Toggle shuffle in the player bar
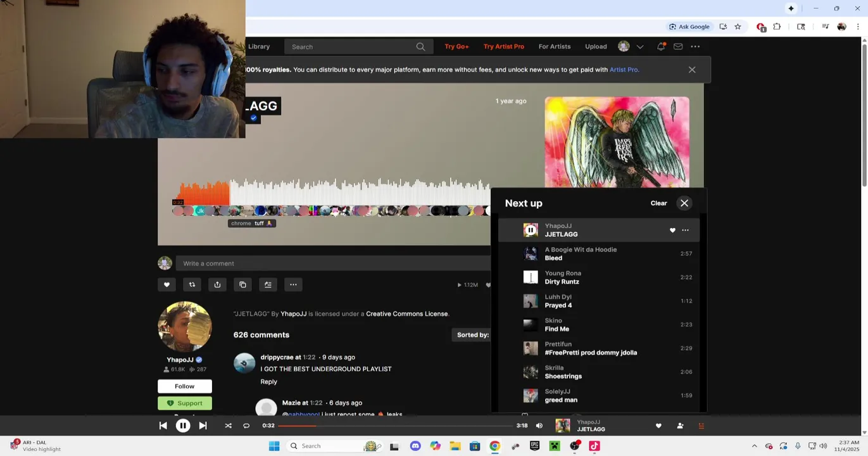Viewport: 868px width, 456px height. click(x=228, y=426)
